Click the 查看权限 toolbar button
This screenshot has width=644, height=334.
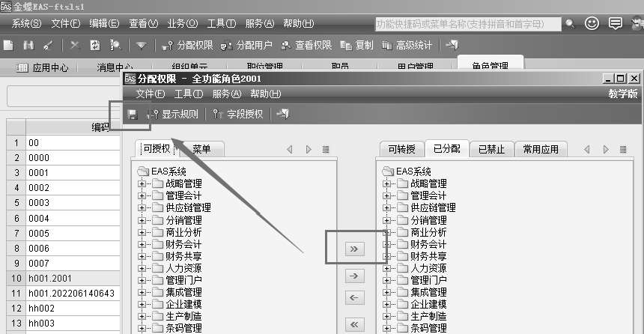(306, 45)
